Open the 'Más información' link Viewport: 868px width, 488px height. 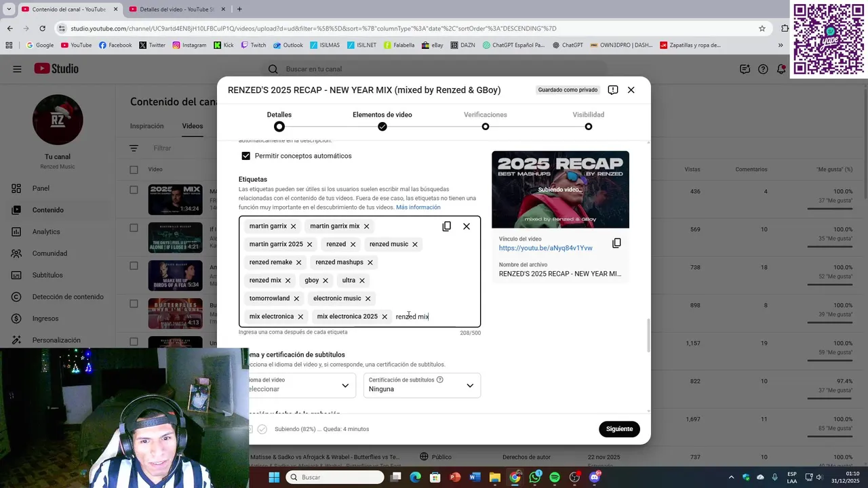point(418,207)
